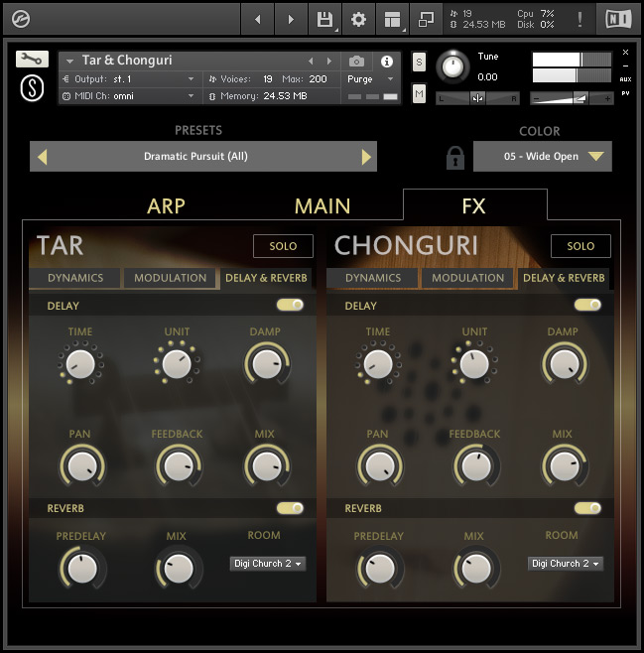Click the minimized view window icon
644x653 pixels.
[426, 19]
